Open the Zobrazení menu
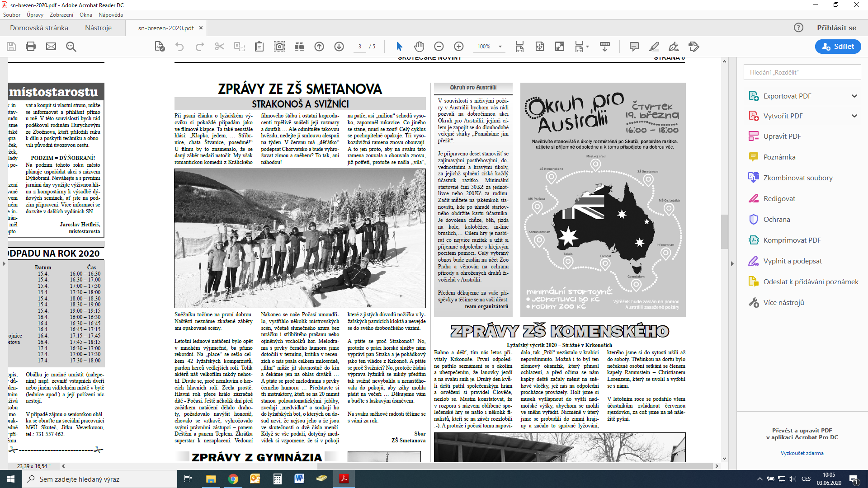The height and width of the screenshot is (488, 868). (61, 15)
